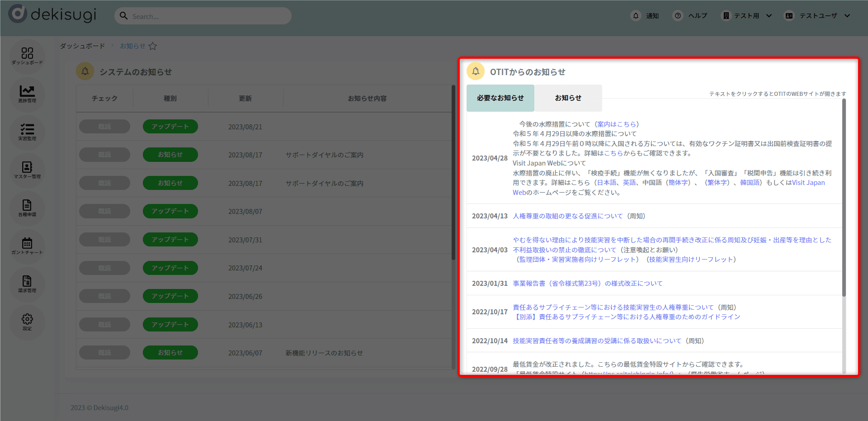Image resolution: width=868 pixels, height=421 pixels.
Task: Click into the Search field
Action: pyautogui.click(x=208, y=16)
